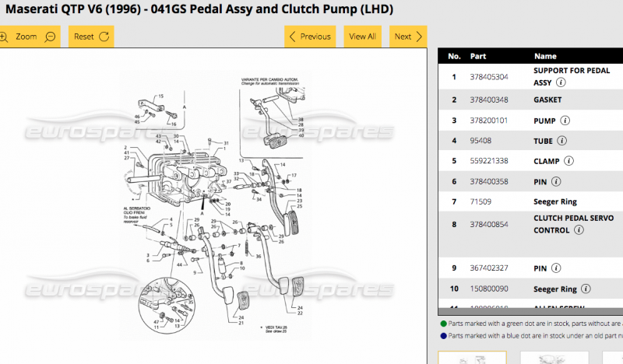Screen dimensions: 623x364
Task: Click the zoom-in magnifier icon
Action: click(4, 37)
